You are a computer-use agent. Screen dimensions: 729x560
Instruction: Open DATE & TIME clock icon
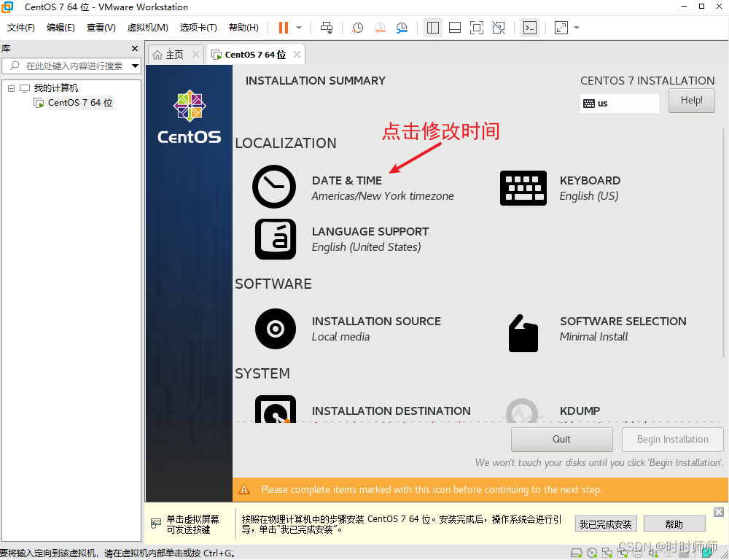tap(274, 187)
